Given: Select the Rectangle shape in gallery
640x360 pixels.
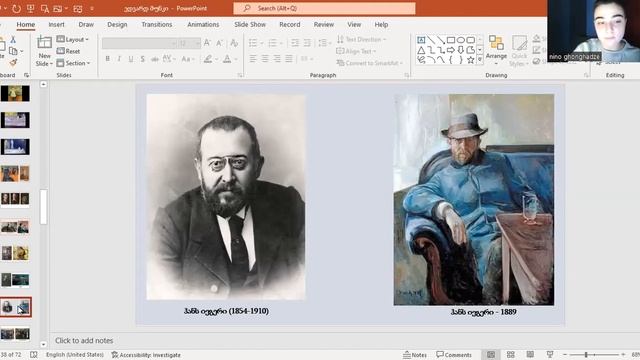Looking at the screenshot, I should [x=451, y=40].
